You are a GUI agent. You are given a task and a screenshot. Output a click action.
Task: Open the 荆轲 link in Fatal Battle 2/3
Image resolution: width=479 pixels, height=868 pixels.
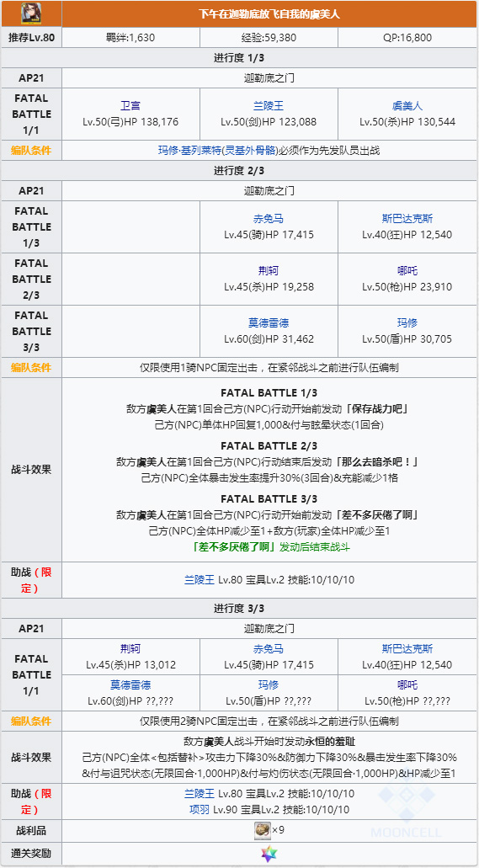[269, 271]
